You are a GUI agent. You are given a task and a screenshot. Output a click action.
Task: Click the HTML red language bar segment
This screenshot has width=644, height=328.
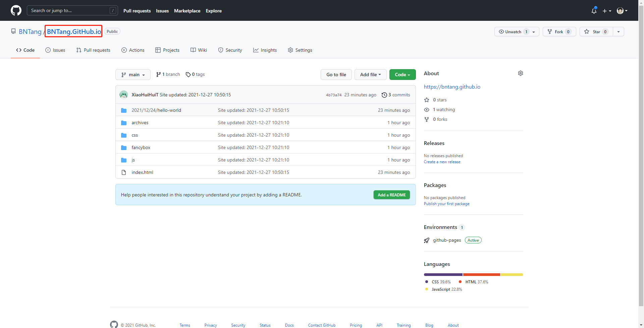pyautogui.click(x=482, y=275)
